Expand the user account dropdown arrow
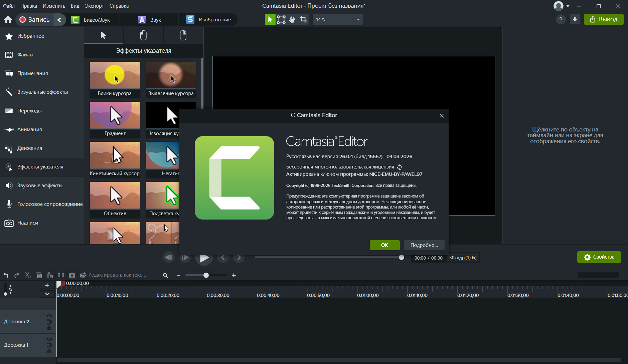 coord(568,6)
